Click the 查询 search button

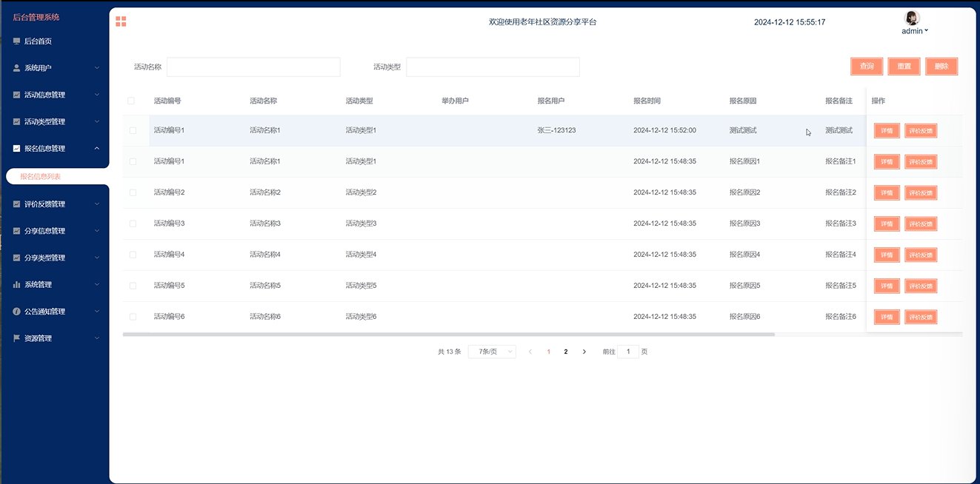[x=867, y=67]
